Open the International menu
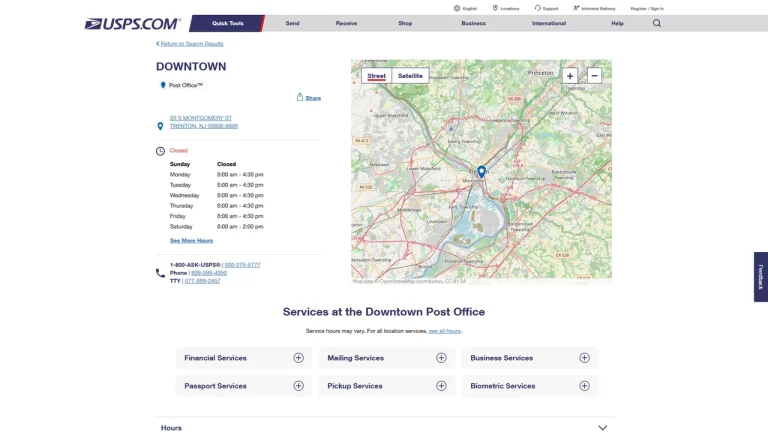Viewport: 768px width, 432px height. coord(549,23)
